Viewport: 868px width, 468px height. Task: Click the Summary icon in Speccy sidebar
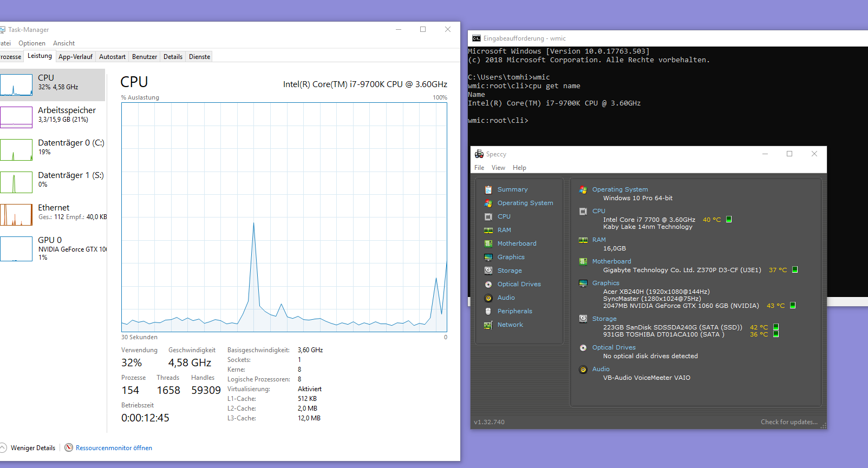tap(488, 189)
